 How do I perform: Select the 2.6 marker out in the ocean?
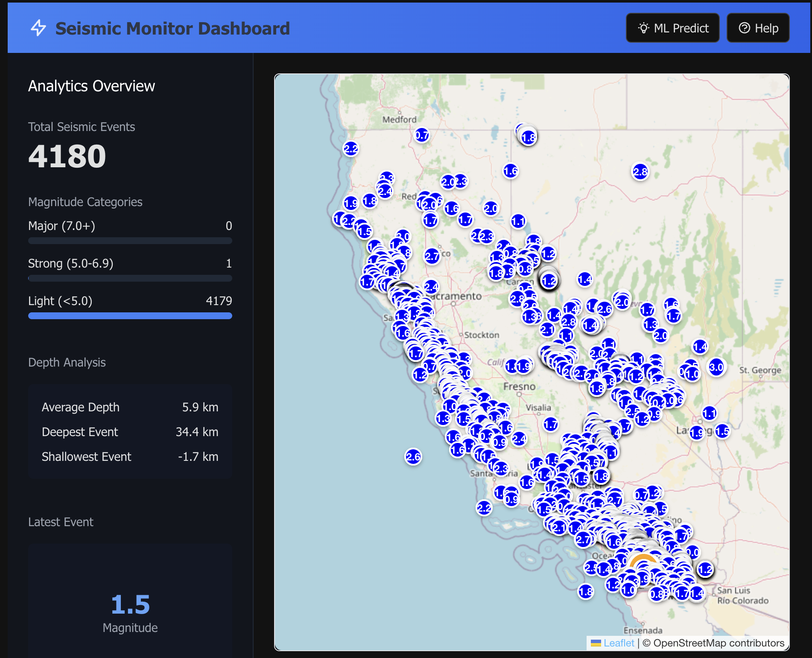413,457
